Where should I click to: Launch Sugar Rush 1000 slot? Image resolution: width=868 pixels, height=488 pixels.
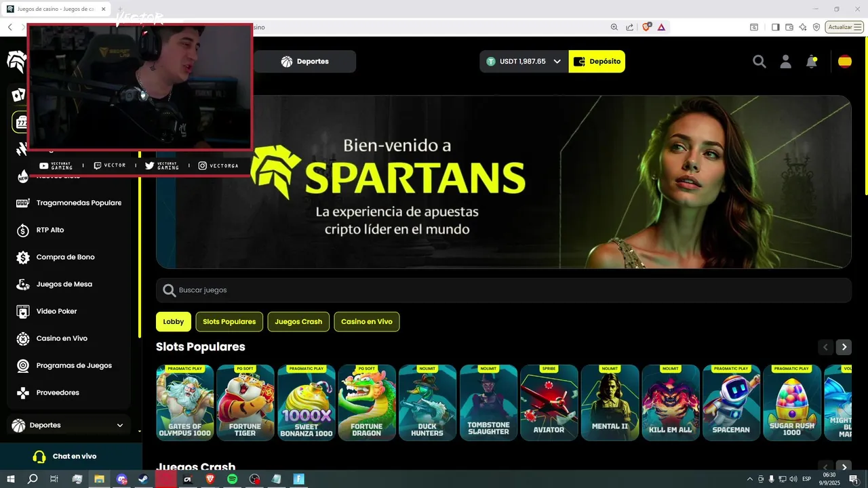[x=792, y=403]
